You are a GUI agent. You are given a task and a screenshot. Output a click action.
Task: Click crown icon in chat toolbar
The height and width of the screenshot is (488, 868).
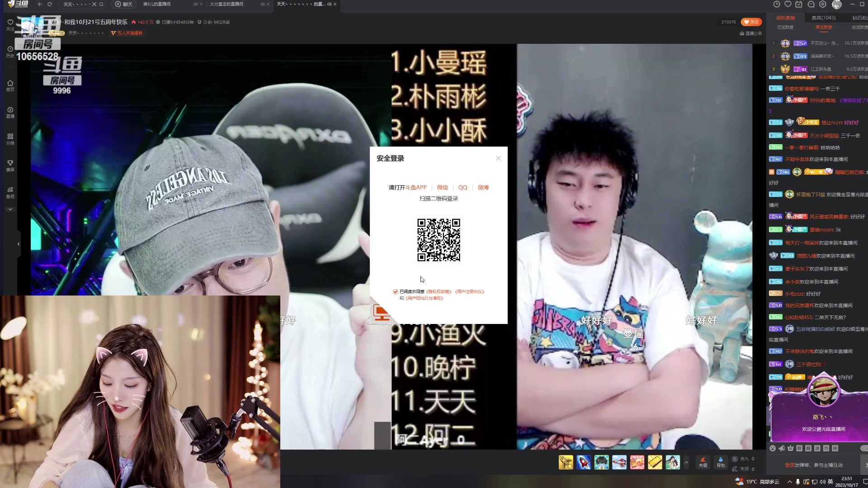pos(790,448)
